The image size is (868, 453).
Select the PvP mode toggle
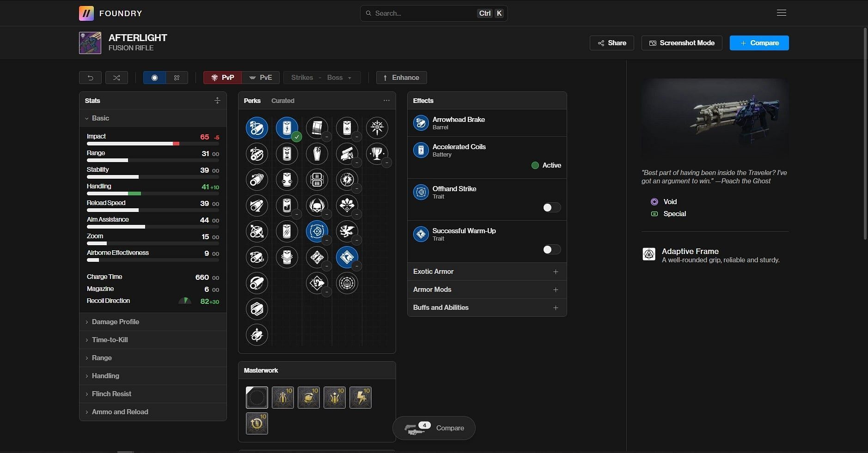(222, 78)
